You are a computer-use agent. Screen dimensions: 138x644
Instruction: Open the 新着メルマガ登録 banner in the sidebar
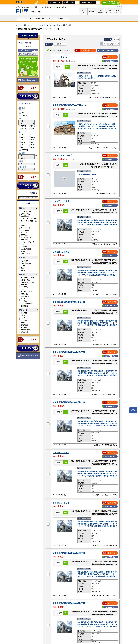[28, 66]
